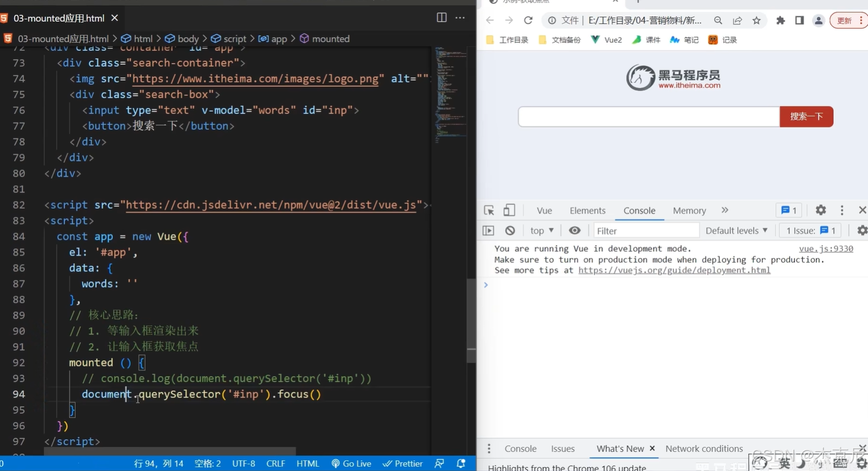Click the 黑马程序员 logo image
Image resolution: width=868 pixels, height=471 pixels.
pos(673,78)
